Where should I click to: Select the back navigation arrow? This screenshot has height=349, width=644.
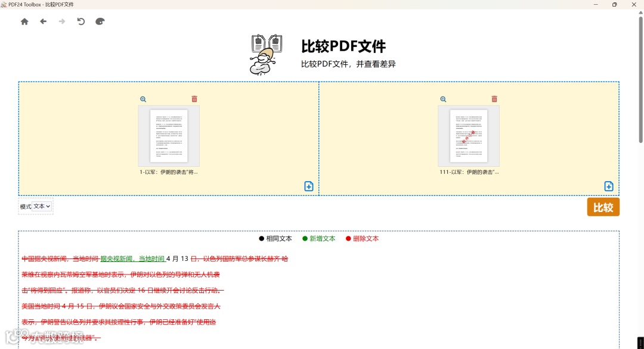[43, 21]
